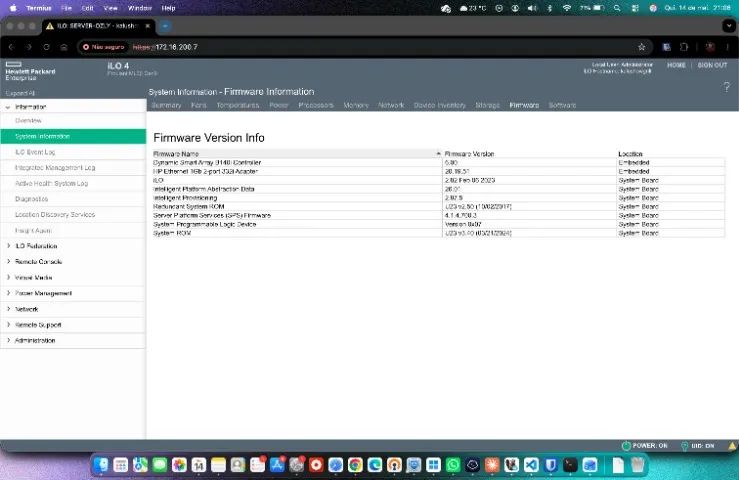The image size is (739, 480).
Task: Open the Apple menu
Action: (x=13, y=8)
